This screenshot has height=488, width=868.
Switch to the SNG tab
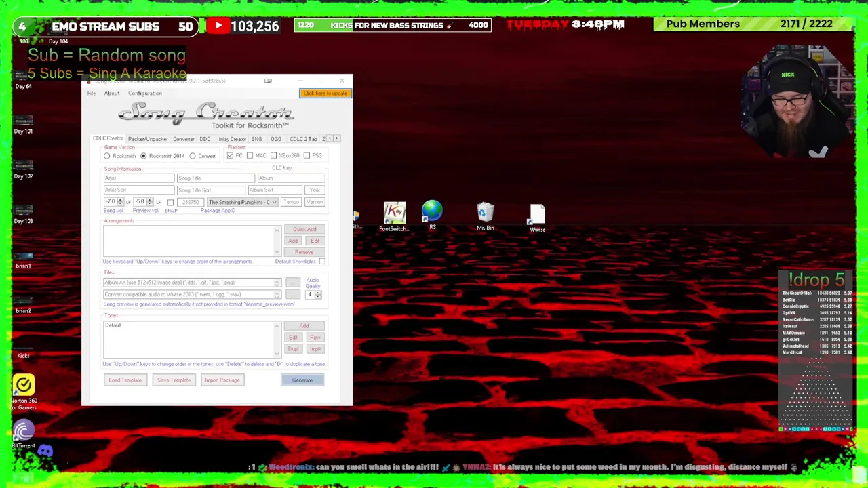pos(256,139)
